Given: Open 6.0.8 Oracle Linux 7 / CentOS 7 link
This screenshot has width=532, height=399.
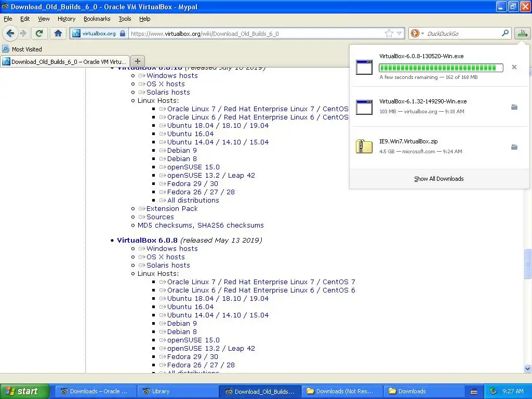Looking at the screenshot, I should click(261, 282).
